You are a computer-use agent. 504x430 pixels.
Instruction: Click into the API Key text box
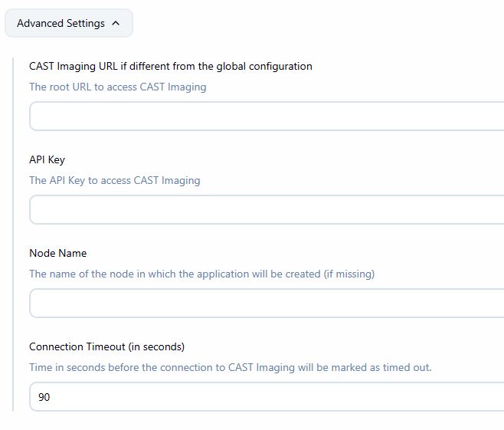click(x=266, y=210)
